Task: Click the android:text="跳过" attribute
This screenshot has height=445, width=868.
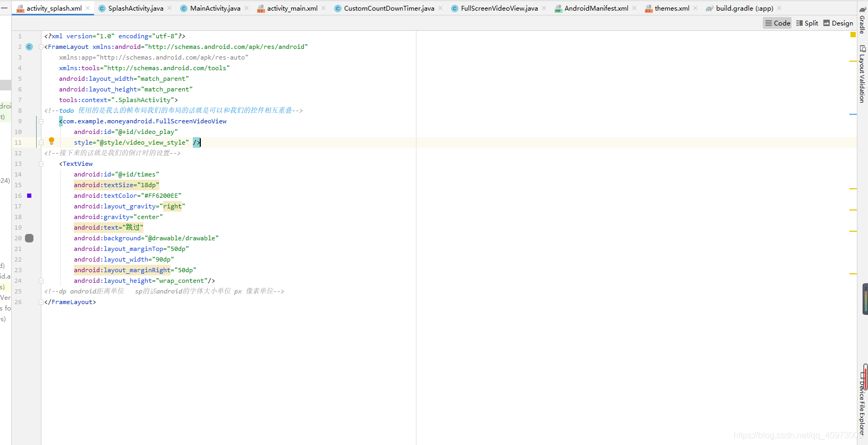Action: click(x=108, y=228)
